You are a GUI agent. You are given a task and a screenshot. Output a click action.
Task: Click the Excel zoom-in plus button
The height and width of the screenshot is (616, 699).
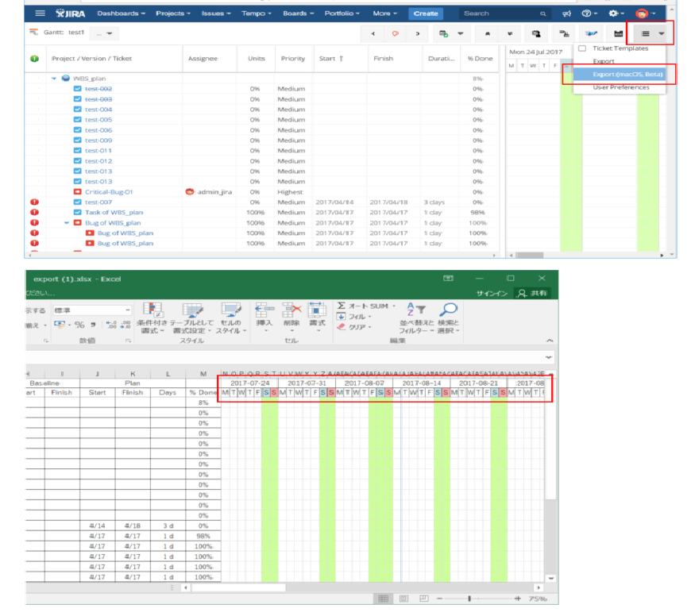[517, 599]
